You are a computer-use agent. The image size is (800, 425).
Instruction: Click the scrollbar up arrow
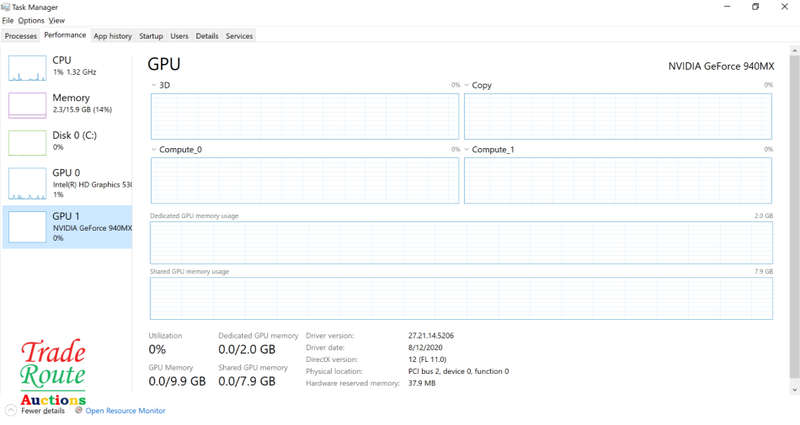tap(794, 51)
